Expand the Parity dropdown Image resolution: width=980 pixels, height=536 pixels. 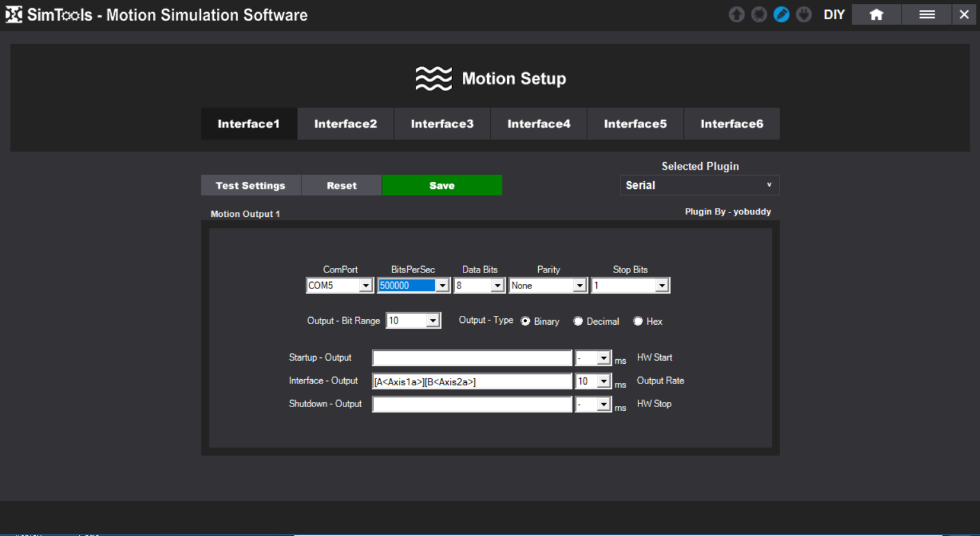coord(579,286)
